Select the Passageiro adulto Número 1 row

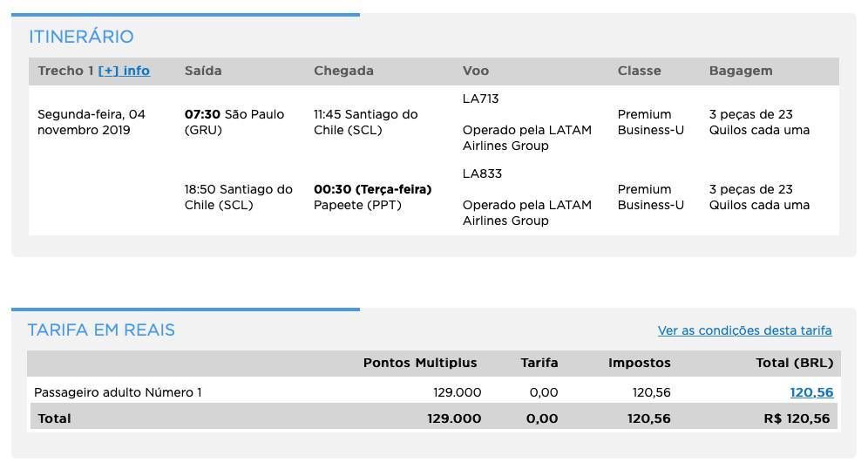(x=433, y=392)
